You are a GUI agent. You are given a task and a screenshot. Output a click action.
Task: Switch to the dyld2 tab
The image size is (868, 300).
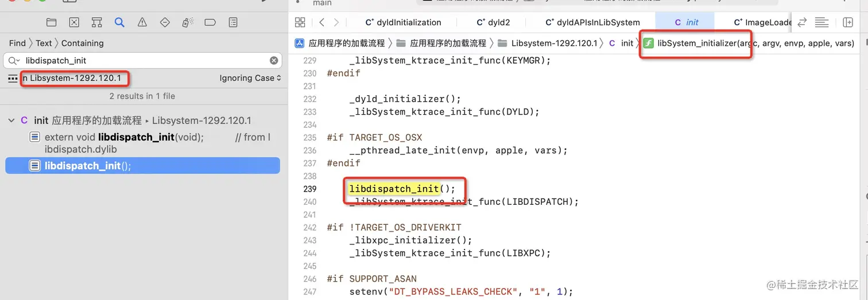coord(493,22)
